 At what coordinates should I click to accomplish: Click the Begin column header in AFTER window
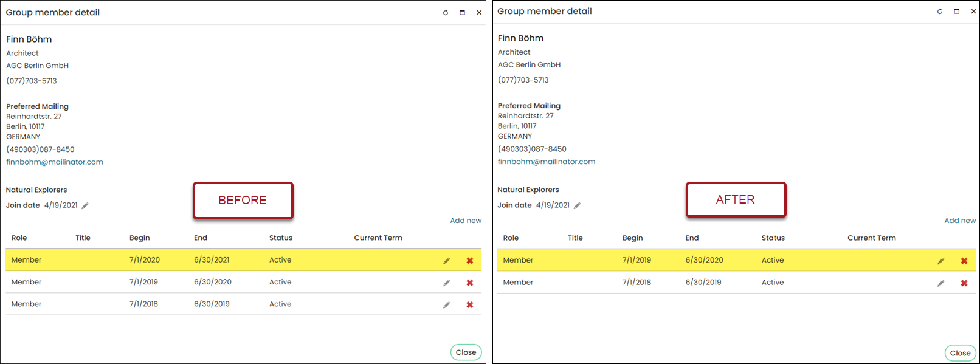633,238
